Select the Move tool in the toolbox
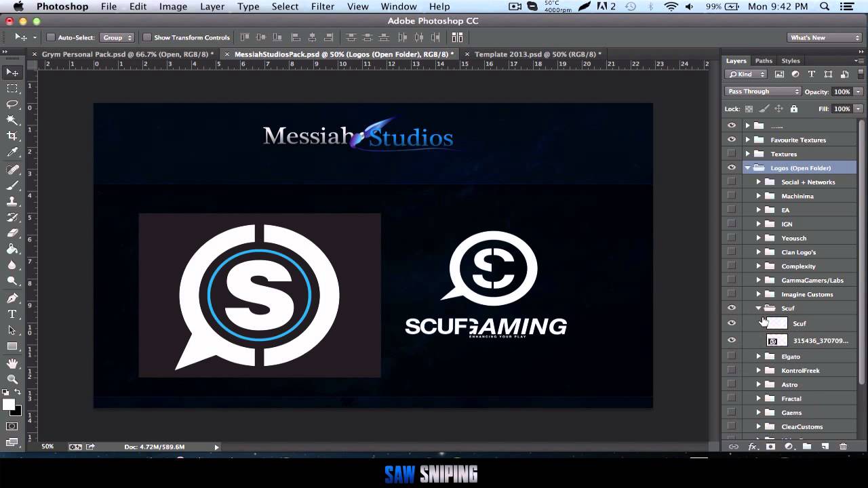868x488 pixels. [12, 73]
